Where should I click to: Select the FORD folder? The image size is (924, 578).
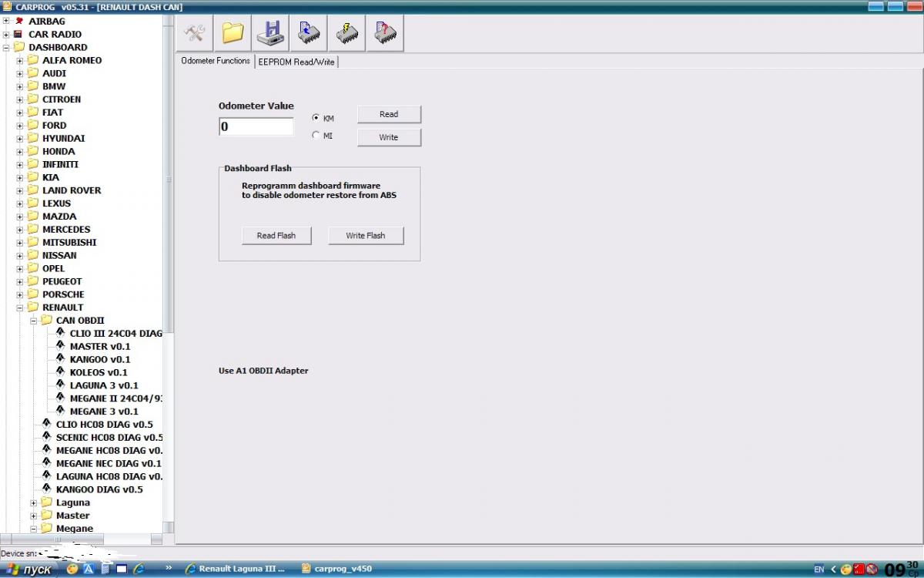54,126
